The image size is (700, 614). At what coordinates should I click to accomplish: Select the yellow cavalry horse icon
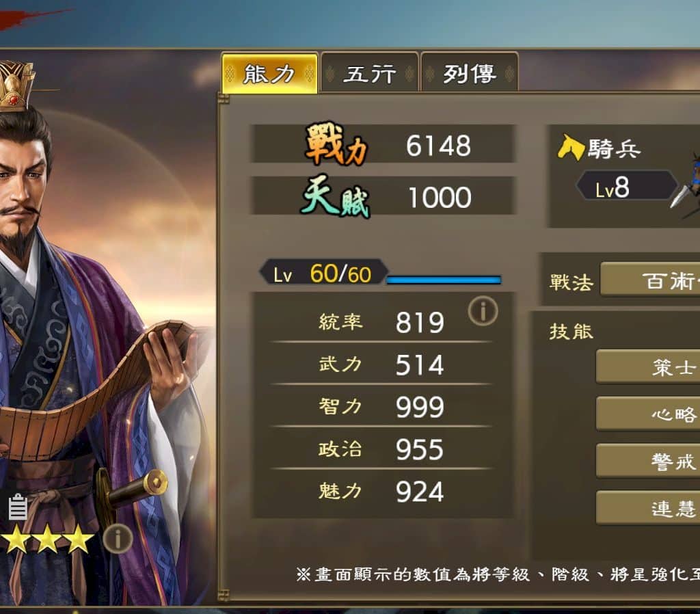pyautogui.click(x=571, y=147)
